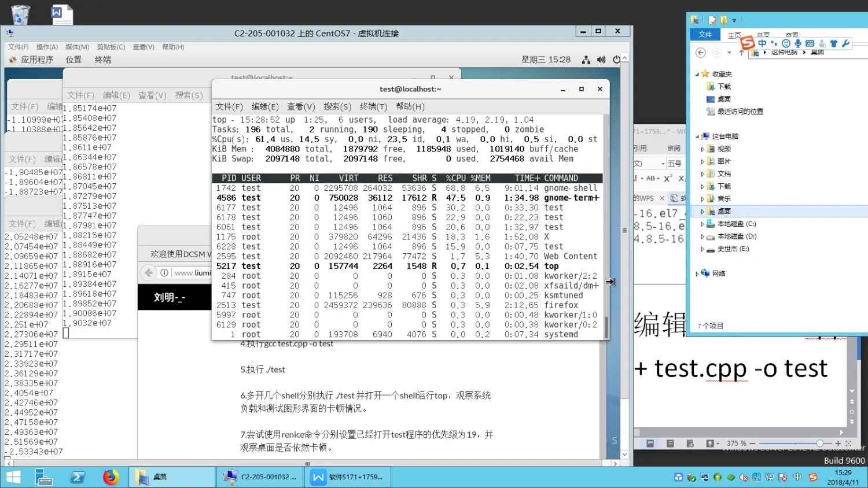Launch Firefox from Windows taskbar
The width and height of the screenshot is (868, 488).
tap(111, 477)
